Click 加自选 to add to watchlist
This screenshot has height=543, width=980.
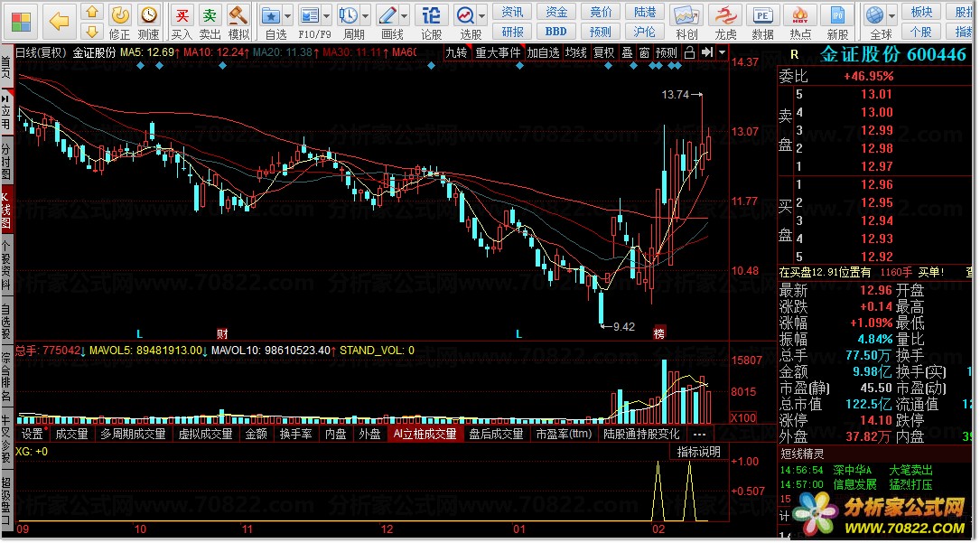(543, 52)
